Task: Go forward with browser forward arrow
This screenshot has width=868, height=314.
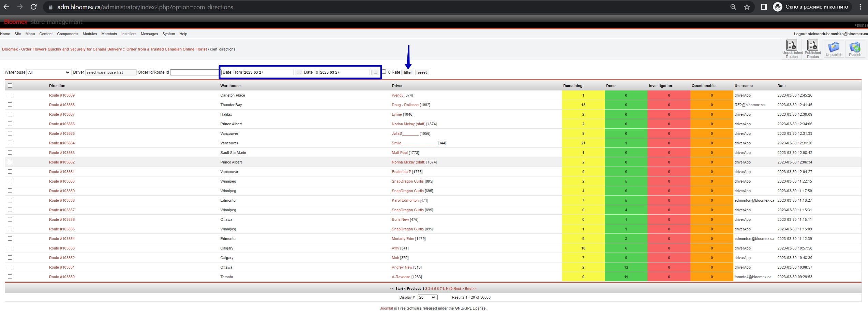Action: [x=20, y=7]
